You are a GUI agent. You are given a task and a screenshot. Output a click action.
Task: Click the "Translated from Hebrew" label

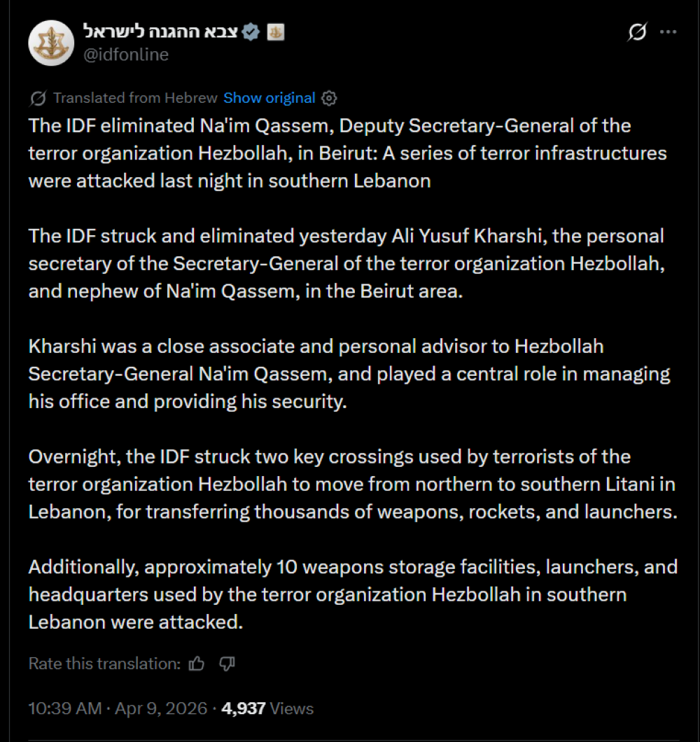(x=135, y=98)
